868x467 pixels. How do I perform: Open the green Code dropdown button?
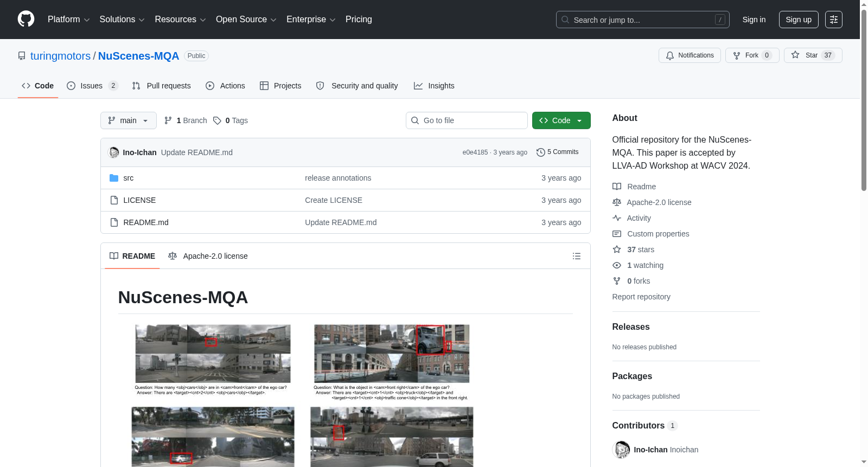click(x=561, y=120)
